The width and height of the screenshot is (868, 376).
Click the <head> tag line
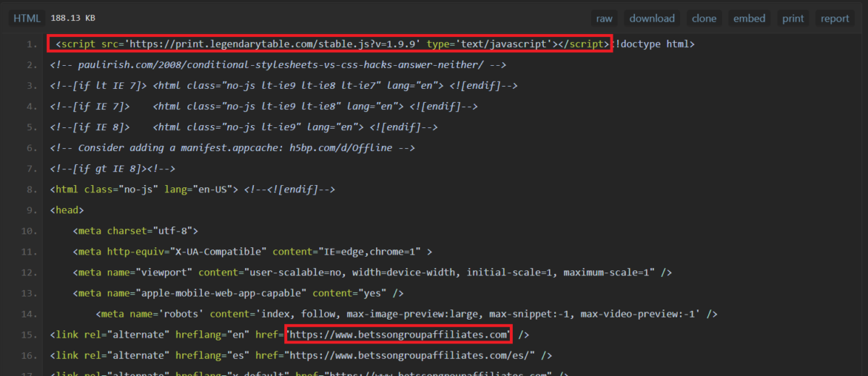click(x=67, y=210)
